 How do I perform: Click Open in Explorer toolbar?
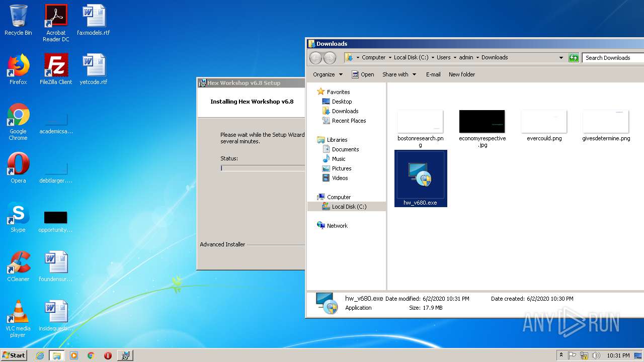pyautogui.click(x=363, y=74)
